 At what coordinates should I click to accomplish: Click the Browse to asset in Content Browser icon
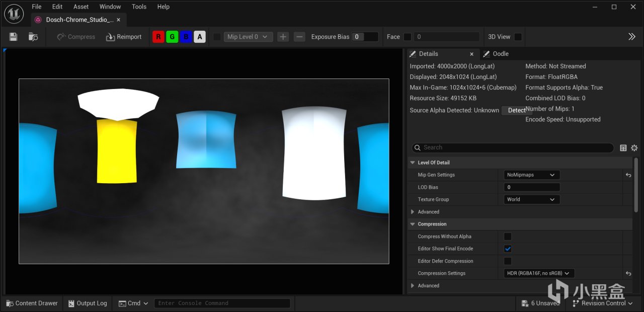coord(33,37)
